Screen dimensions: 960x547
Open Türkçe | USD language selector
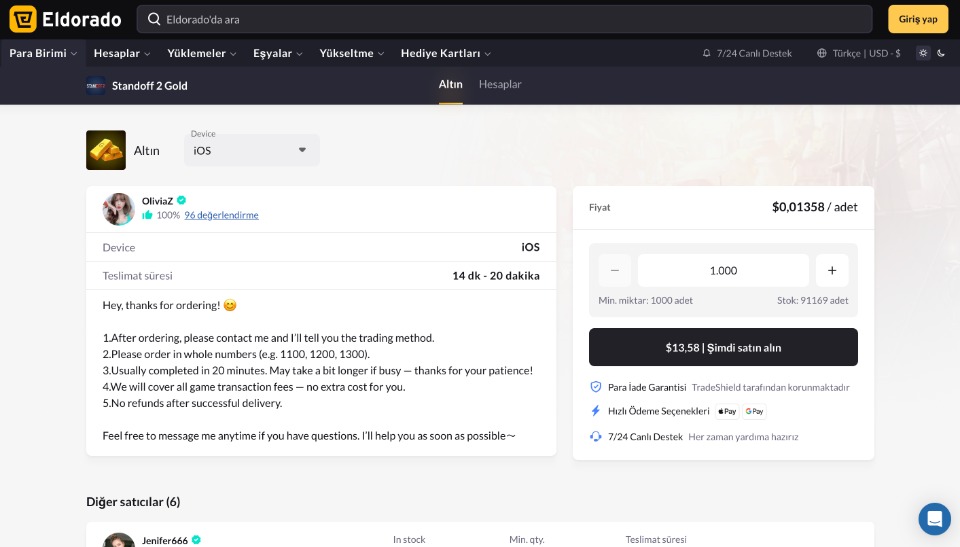[x=858, y=53]
